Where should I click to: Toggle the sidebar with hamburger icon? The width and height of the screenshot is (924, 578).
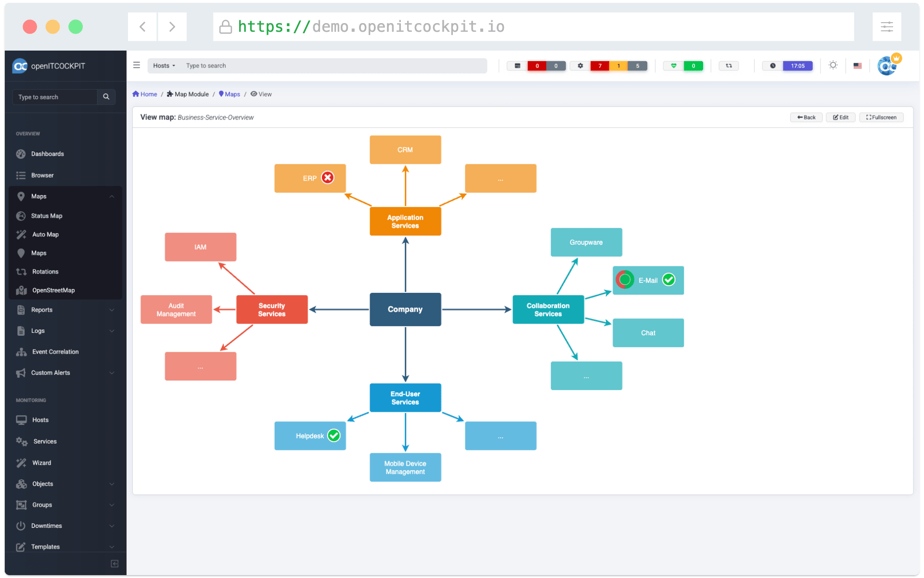(137, 65)
